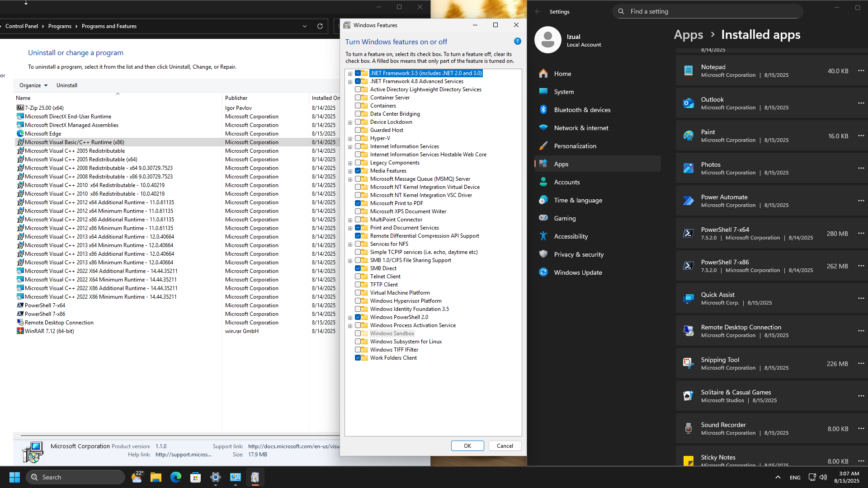
Task: Expand the Internet Information Services node
Action: [350, 147]
